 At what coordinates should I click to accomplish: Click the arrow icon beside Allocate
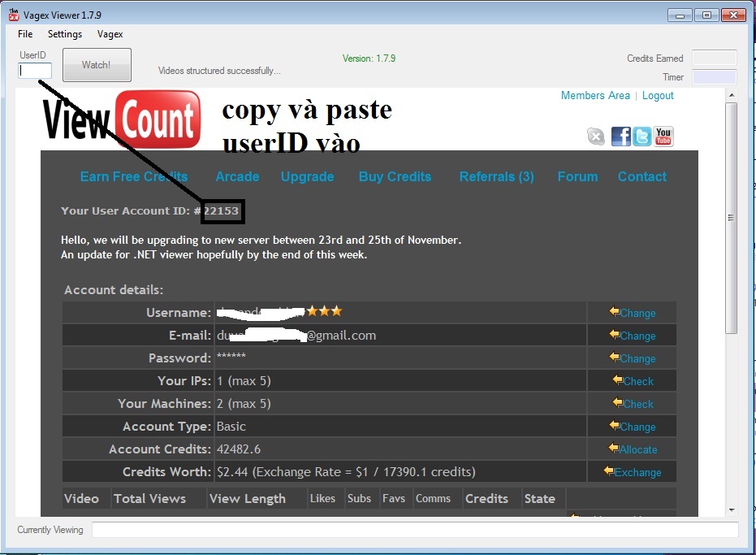(613, 448)
